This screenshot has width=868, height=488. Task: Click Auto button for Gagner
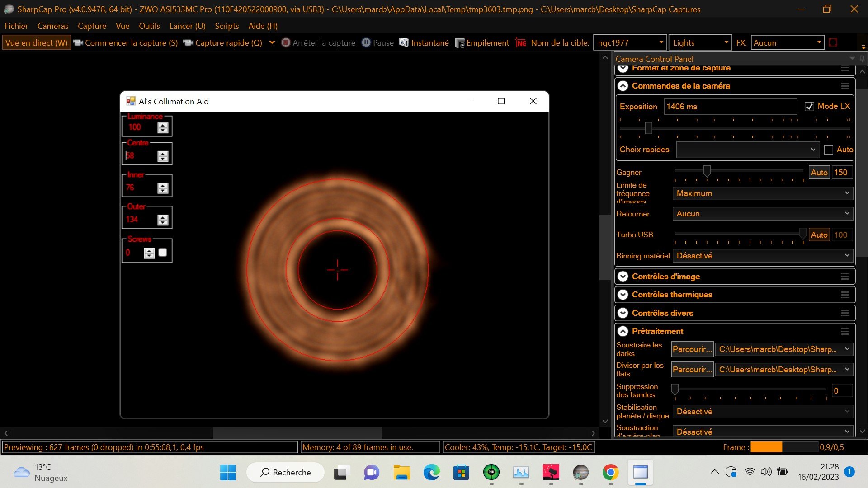tap(819, 172)
